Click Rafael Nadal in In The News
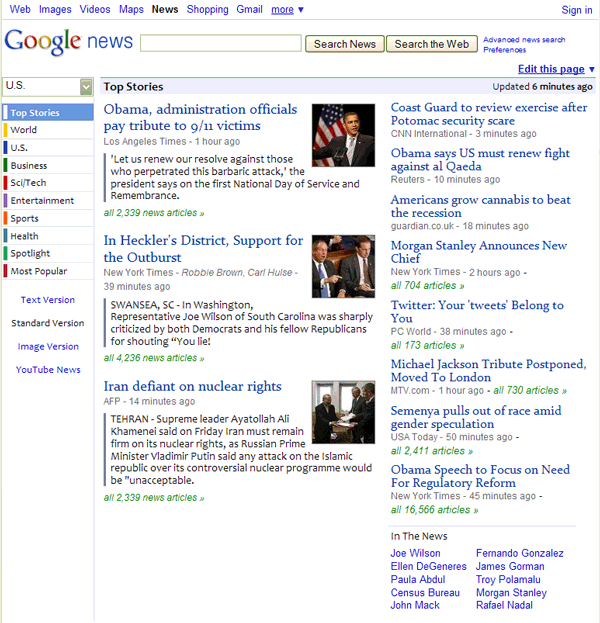 504,605
